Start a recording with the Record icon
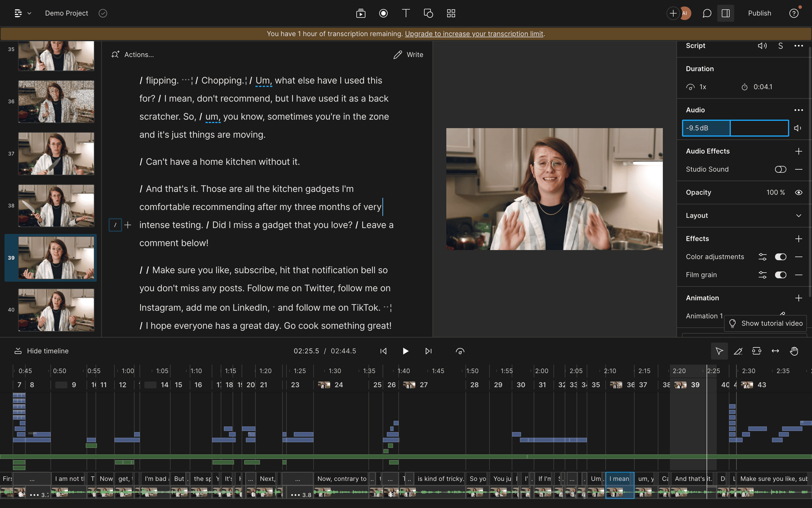The width and height of the screenshot is (812, 508). [x=383, y=13]
